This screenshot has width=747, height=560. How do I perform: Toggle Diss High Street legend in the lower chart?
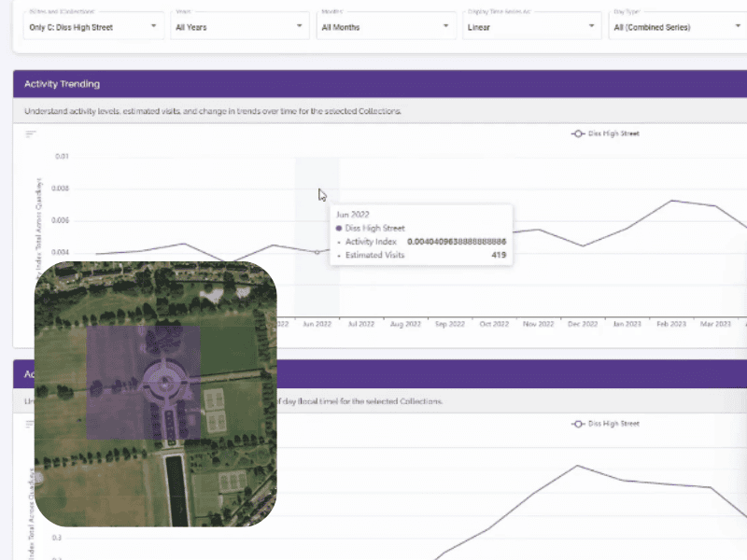click(605, 424)
